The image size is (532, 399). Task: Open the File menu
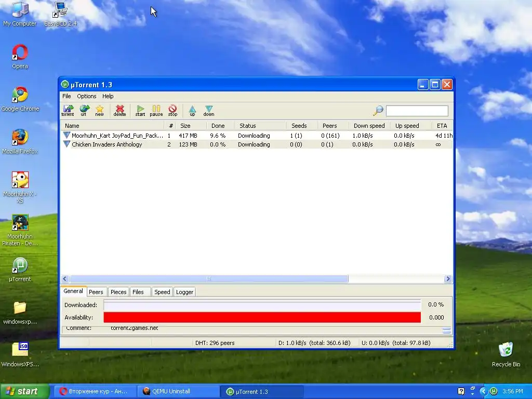pyautogui.click(x=66, y=96)
